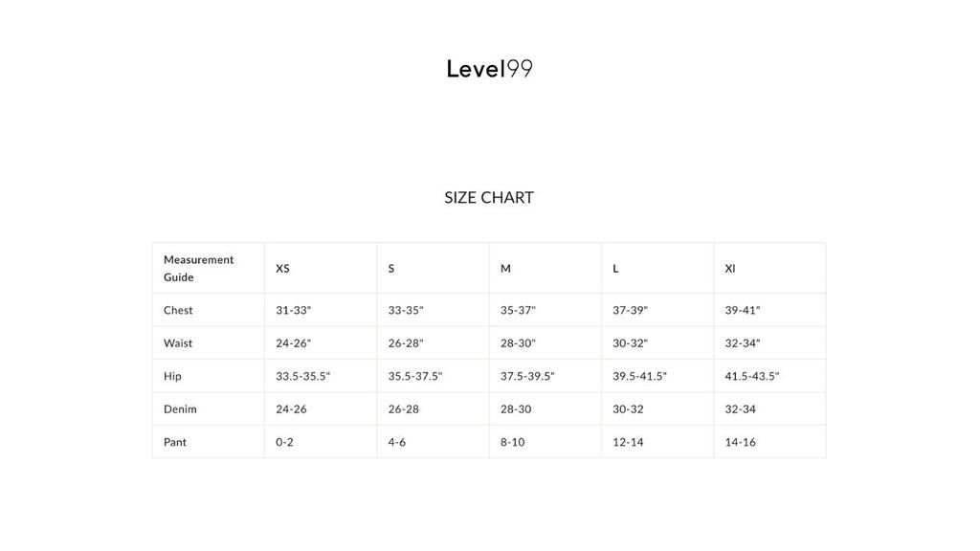Select the Xl denim size 32-34
The width and height of the screenshot is (980, 551).
tap(740, 409)
